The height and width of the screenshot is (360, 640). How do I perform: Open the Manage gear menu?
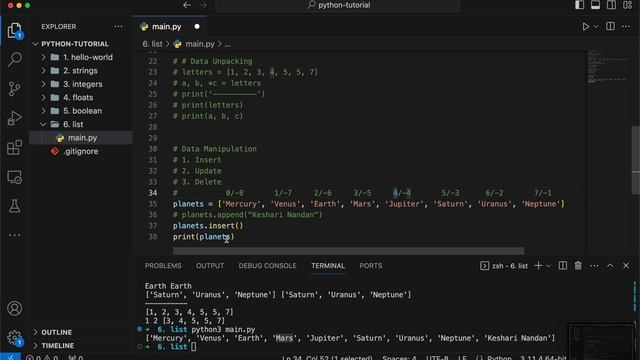point(15,338)
